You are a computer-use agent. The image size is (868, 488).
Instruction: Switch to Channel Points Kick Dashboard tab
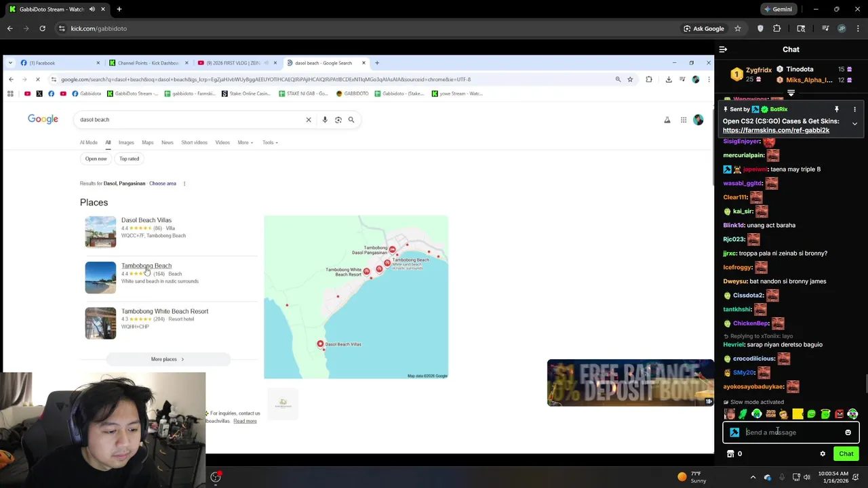pos(149,63)
